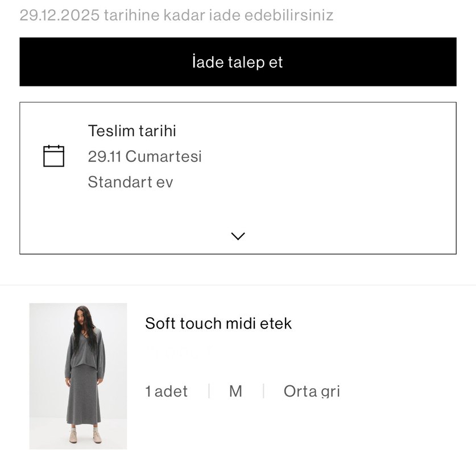Click the Teslim tarihi heading
The height and width of the screenshot is (466, 476).
pos(132,131)
